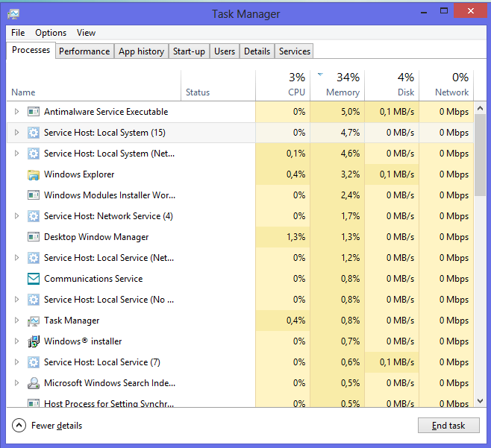The height and width of the screenshot is (448, 491).
Task: Click the Windows Explorer folder icon
Action: point(33,174)
